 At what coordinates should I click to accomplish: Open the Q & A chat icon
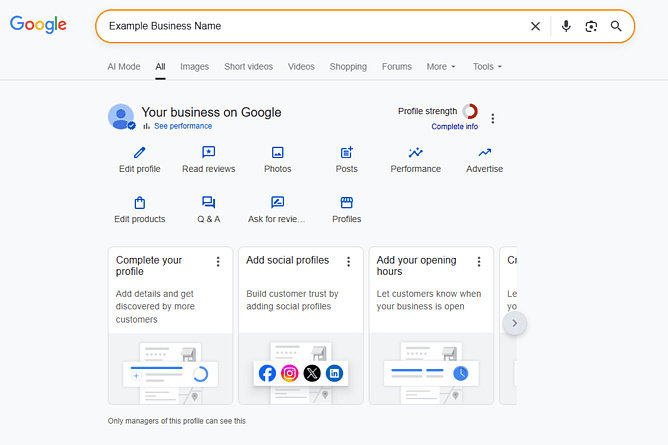(208, 202)
